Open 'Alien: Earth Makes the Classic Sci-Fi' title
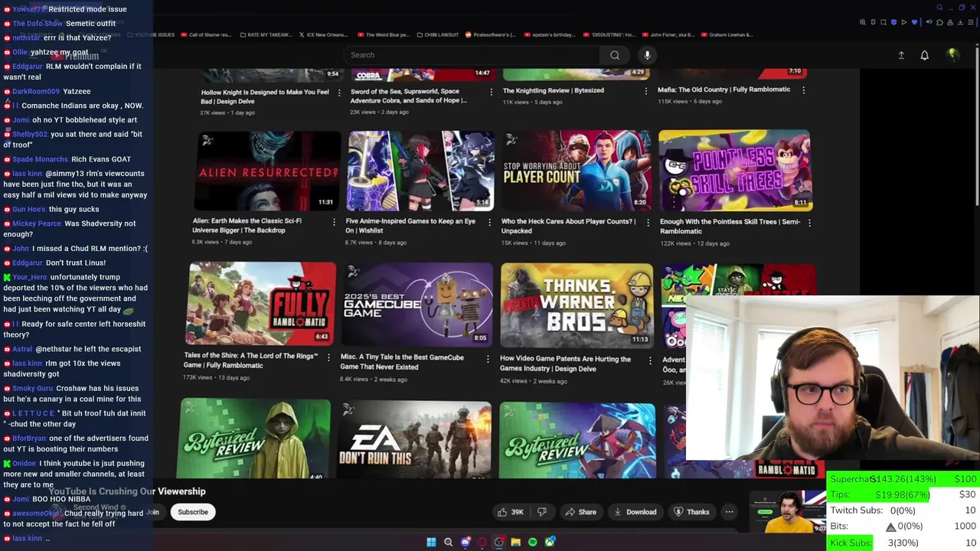Viewport: 980px width, 551px height. [247, 225]
